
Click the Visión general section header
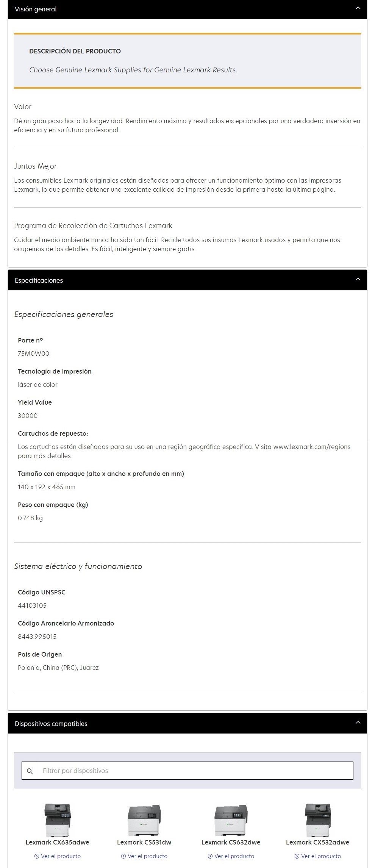click(x=36, y=9)
